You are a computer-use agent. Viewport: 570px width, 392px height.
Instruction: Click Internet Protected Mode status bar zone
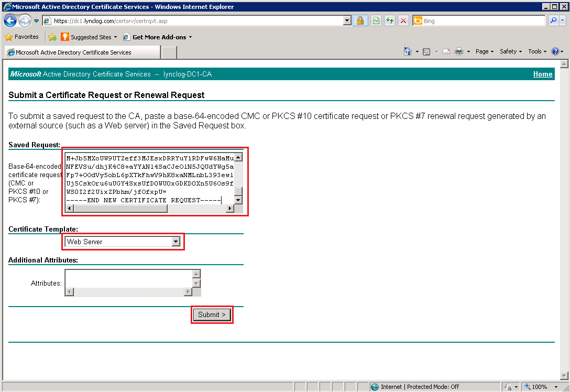(435, 387)
